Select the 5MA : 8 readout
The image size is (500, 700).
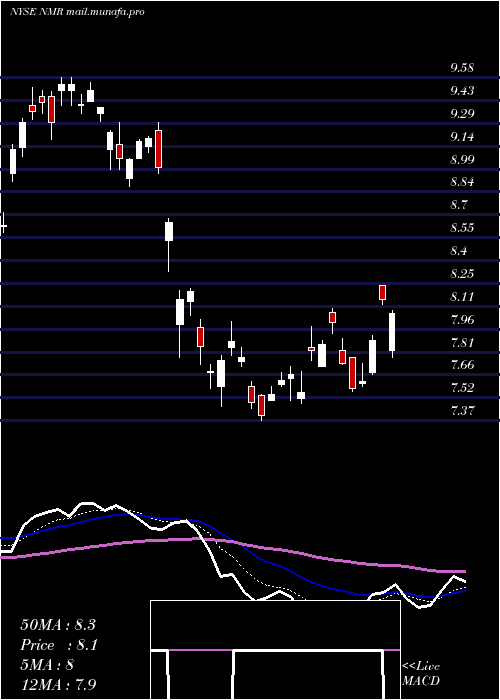pyautogui.click(x=47, y=665)
